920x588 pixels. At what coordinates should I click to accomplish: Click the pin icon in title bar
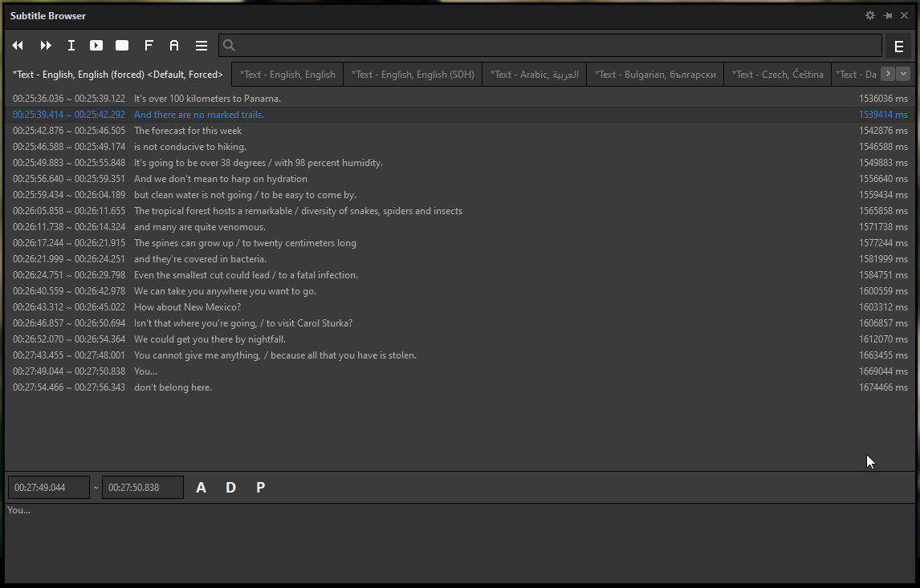point(888,15)
